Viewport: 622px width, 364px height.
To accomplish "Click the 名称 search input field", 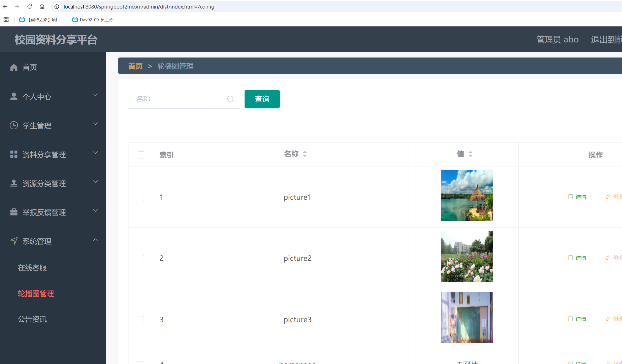I will tap(179, 99).
